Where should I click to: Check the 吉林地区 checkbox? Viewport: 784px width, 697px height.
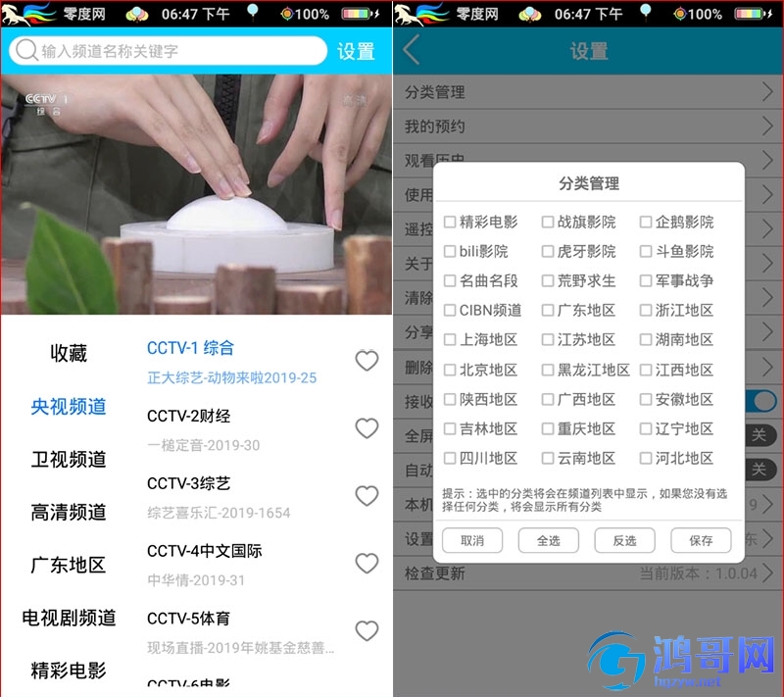coord(450,428)
